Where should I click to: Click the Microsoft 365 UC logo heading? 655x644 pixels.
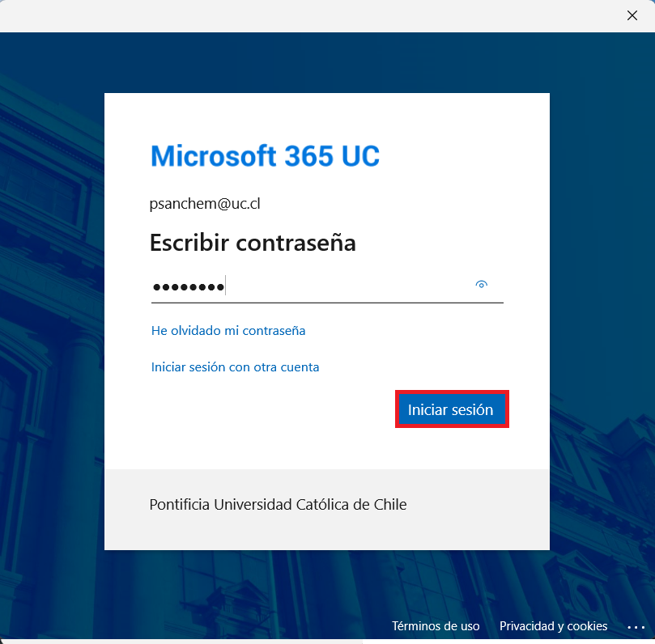(265, 156)
